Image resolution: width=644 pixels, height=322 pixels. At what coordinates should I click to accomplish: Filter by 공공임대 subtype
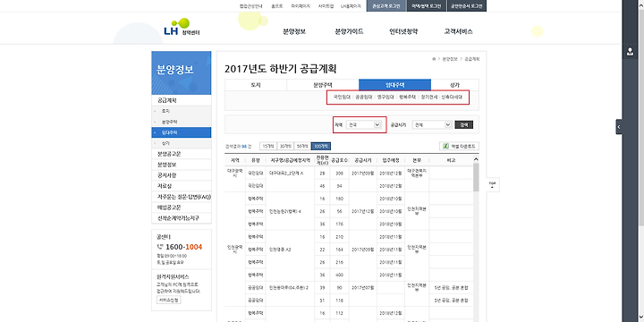click(x=363, y=97)
